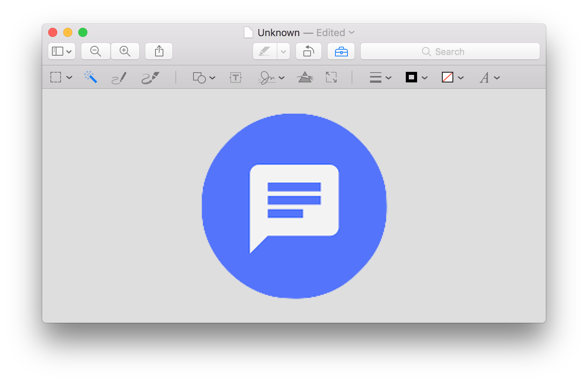Zoom out with the minus magnifier

tap(96, 51)
